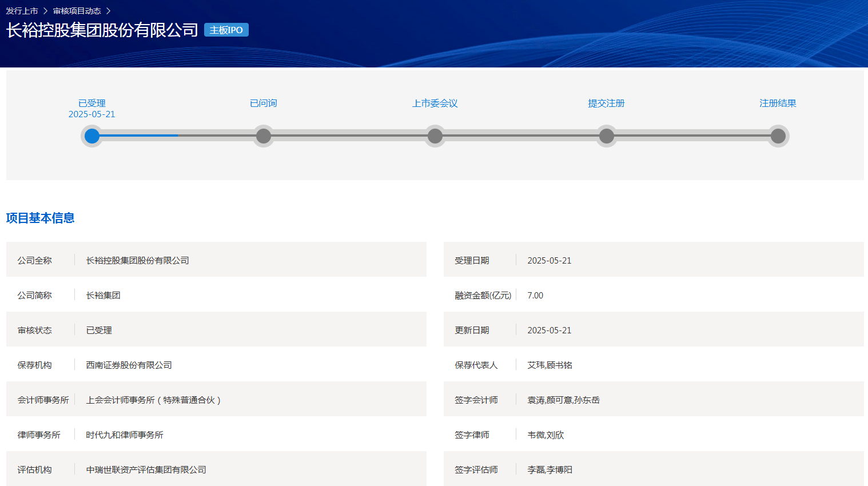Click the 签字评估师 field label
This screenshot has width=868, height=486.
(476, 469)
